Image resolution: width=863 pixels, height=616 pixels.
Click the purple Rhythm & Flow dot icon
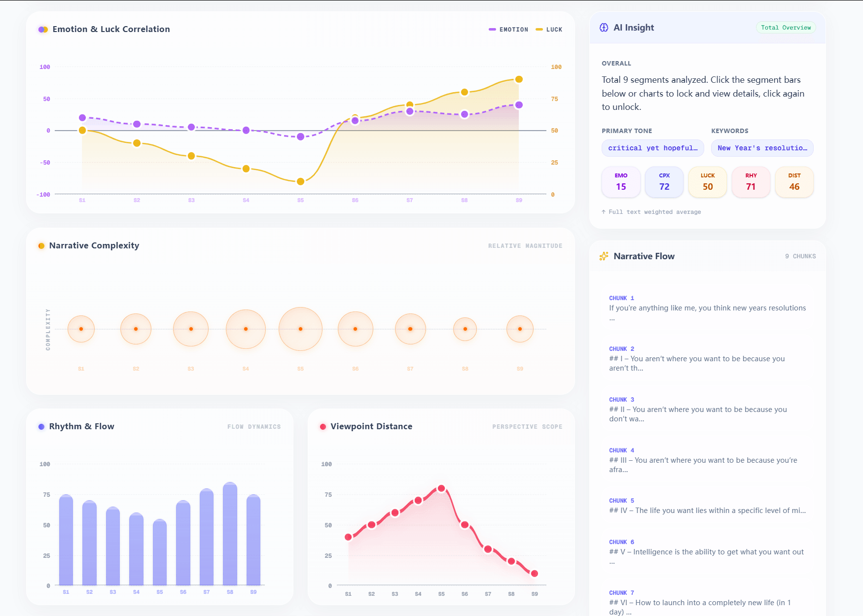[41, 427]
